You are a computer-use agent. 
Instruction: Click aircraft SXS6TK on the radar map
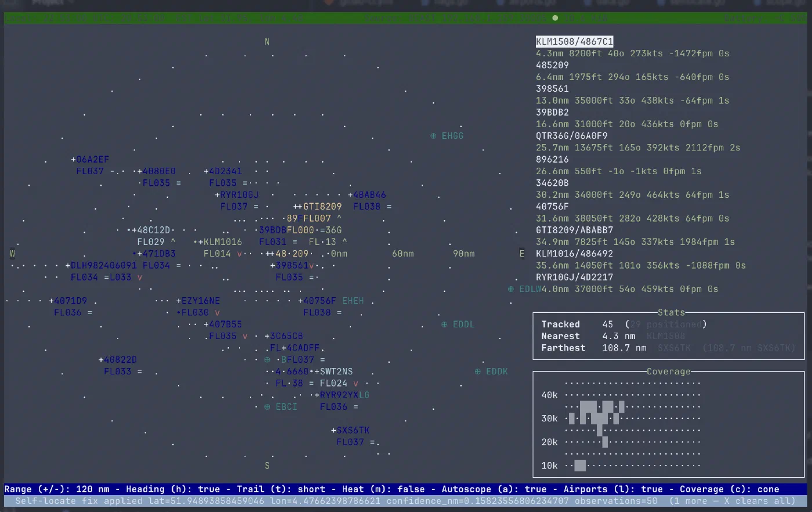[x=350, y=430]
